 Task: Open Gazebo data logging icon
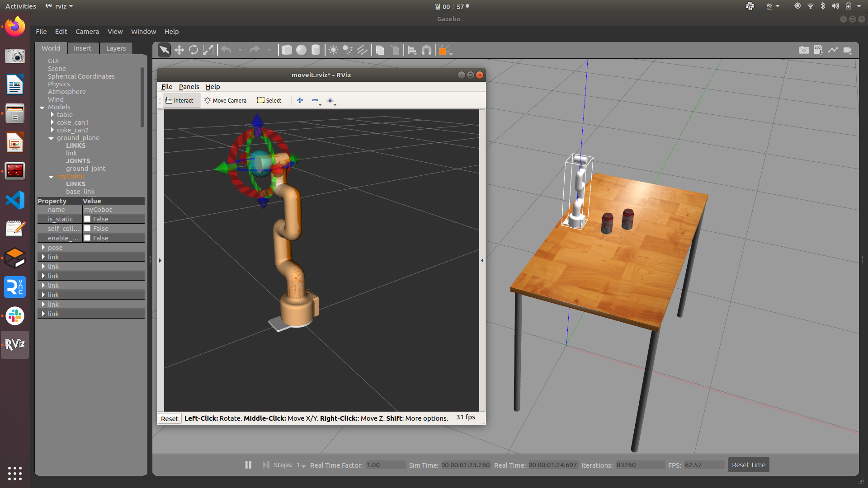pos(818,50)
